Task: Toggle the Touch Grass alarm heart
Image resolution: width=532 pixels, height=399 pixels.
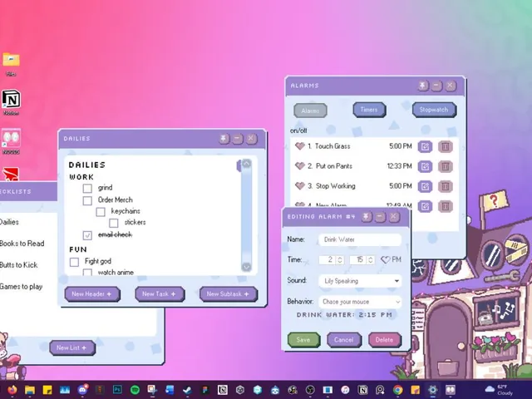Action: point(299,146)
